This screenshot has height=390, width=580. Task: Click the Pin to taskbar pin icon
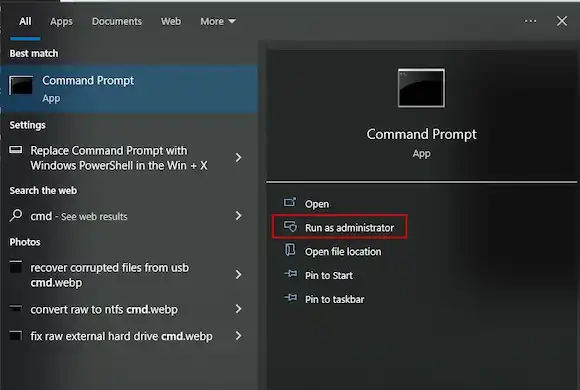(x=290, y=297)
